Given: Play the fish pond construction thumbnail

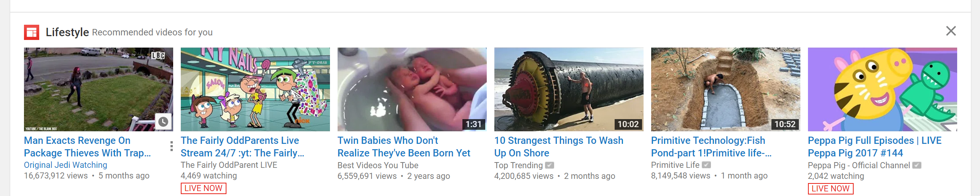Looking at the screenshot, I should pyautogui.click(x=726, y=89).
